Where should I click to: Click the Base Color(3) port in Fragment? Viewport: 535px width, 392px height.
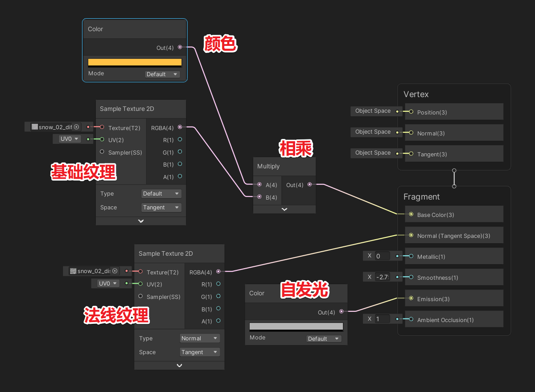pyautogui.click(x=411, y=214)
